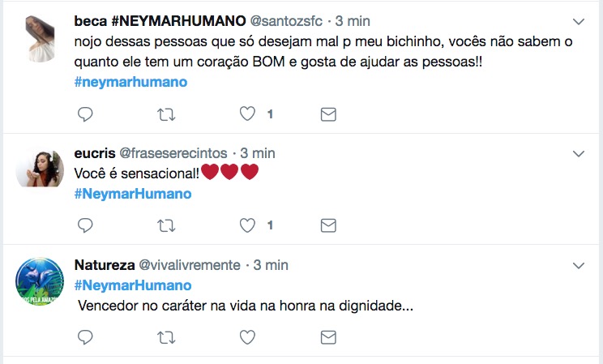Open the Natureza tweet dropdown menu
This screenshot has width=603, height=364.
(x=579, y=265)
